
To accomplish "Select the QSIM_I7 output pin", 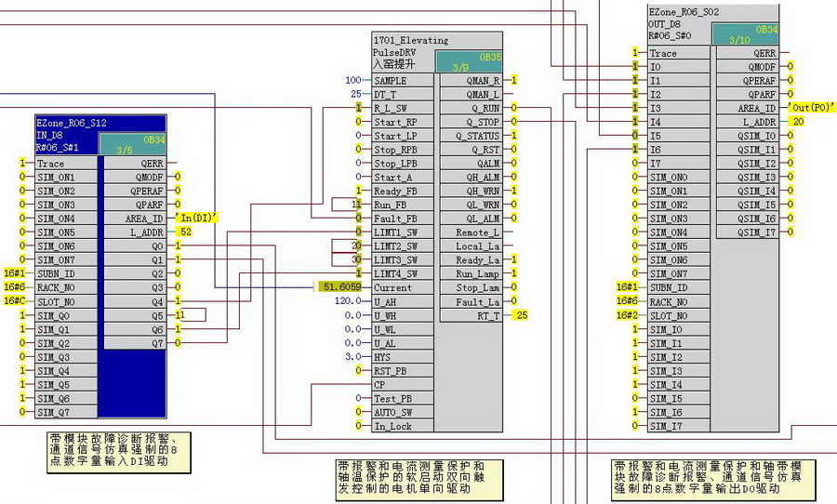I will click(748, 232).
